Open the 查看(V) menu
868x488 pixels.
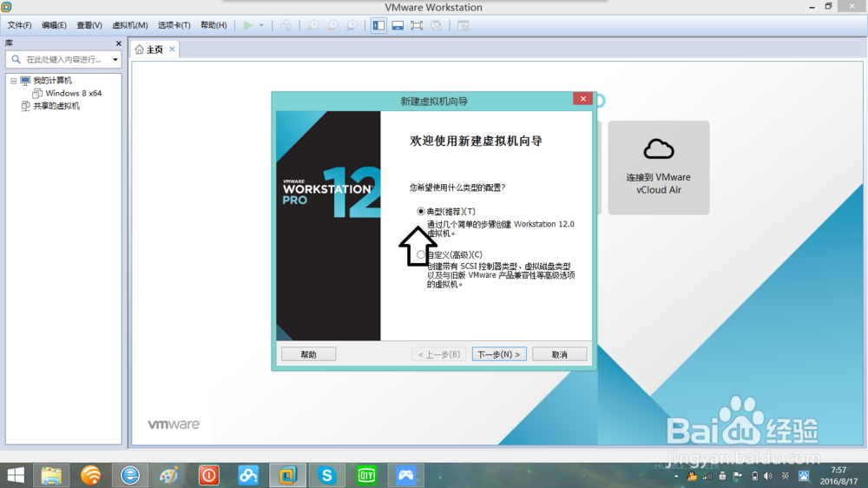89,25
